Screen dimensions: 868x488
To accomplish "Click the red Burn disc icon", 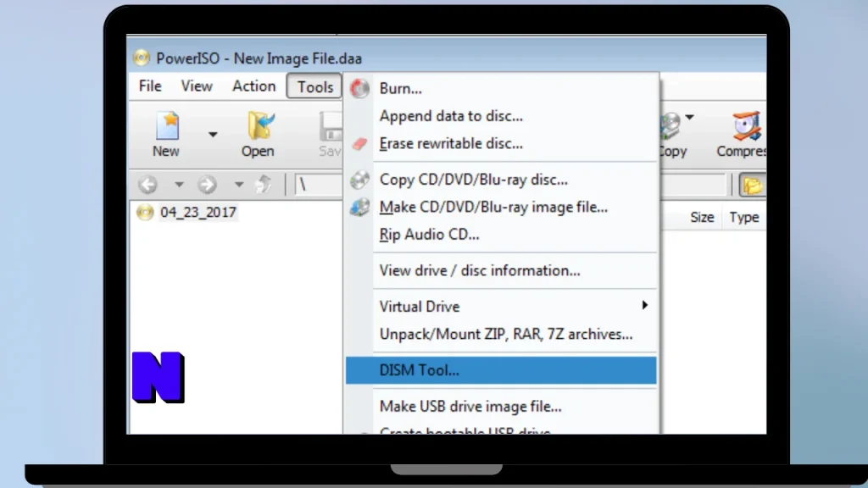I will tap(359, 88).
